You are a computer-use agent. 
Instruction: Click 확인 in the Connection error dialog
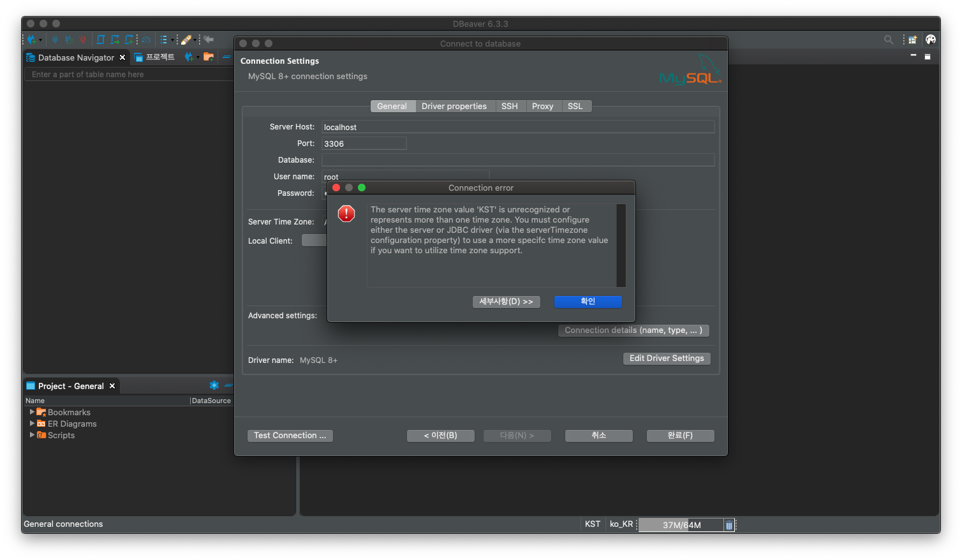pos(588,302)
